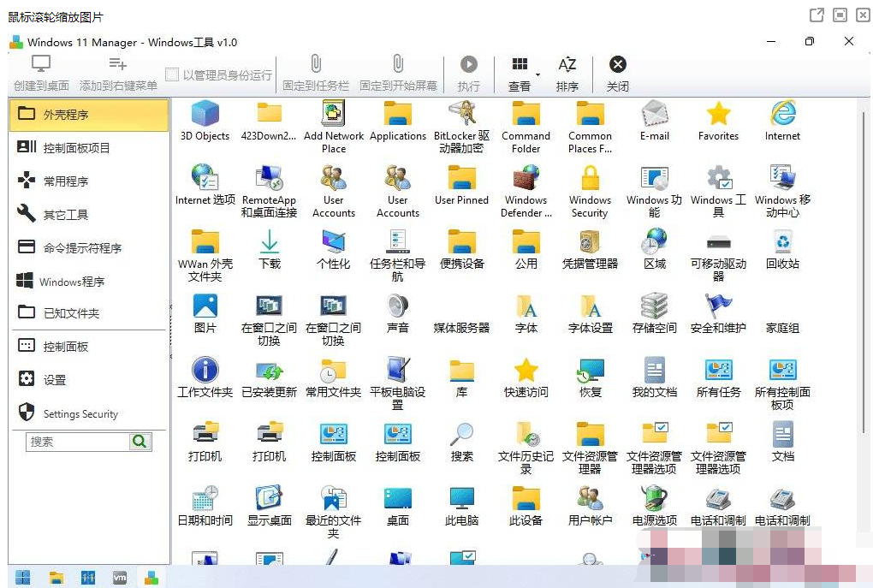Image resolution: width=873 pixels, height=588 pixels.
Task: Open the 个性化 personalization icon
Action: coord(334,249)
